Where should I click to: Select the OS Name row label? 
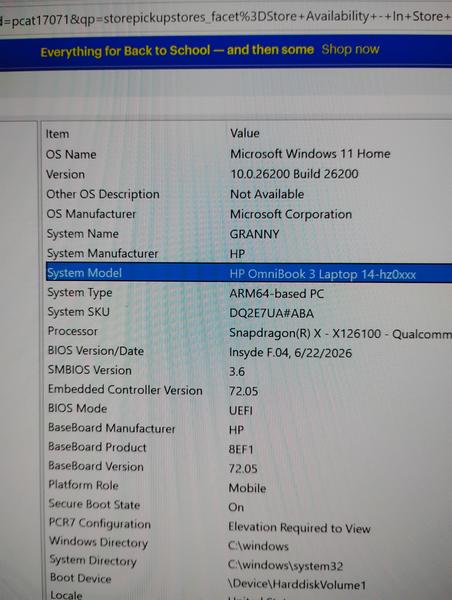tap(71, 154)
